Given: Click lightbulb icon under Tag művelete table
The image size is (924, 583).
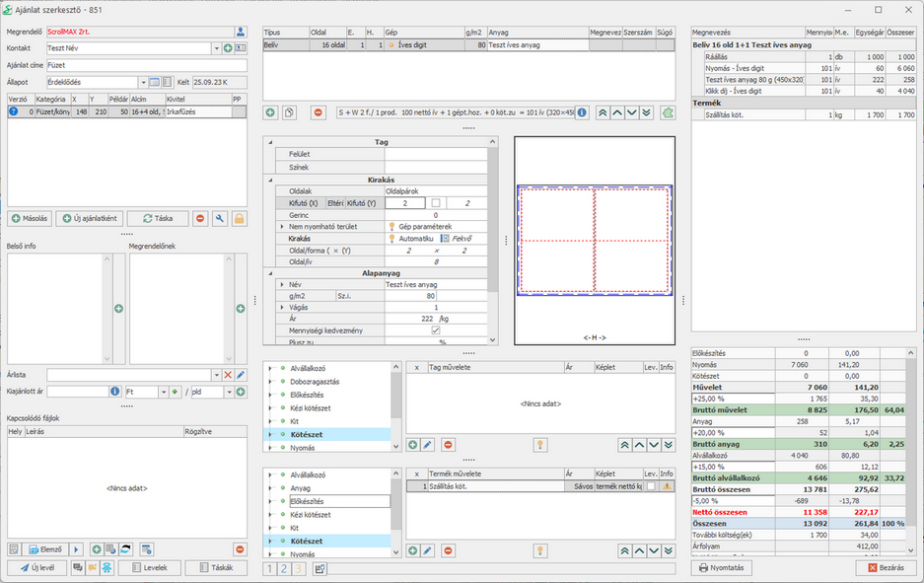Looking at the screenshot, I should (539, 445).
